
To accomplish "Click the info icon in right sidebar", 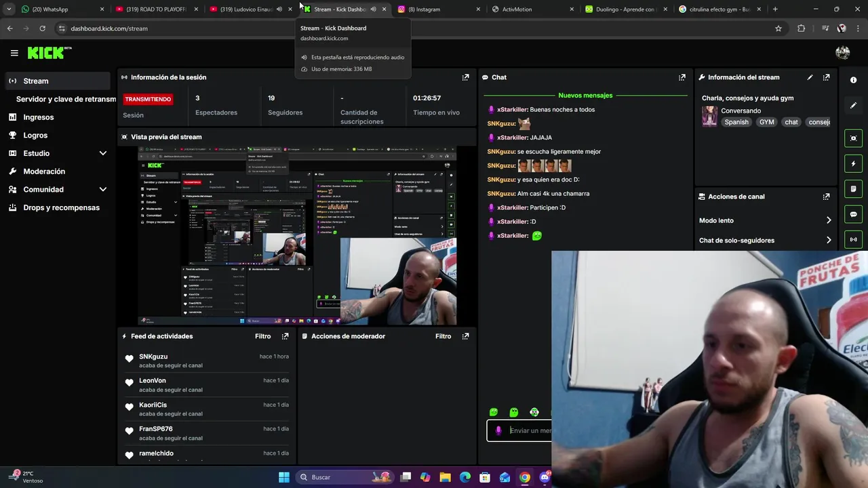I will [853, 80].
